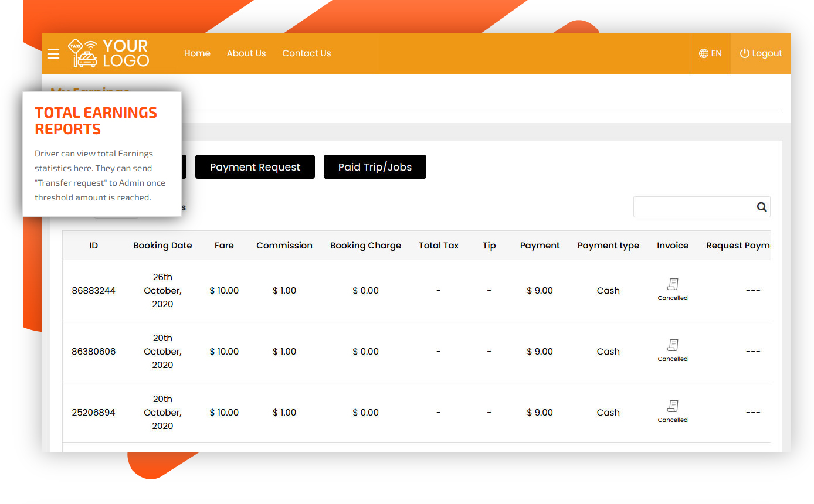Image resolution: width=814 pixels, height=504 pixels.
Task: Click $ 9.00 payment for booking 86883244
Action: coord(540,291)
